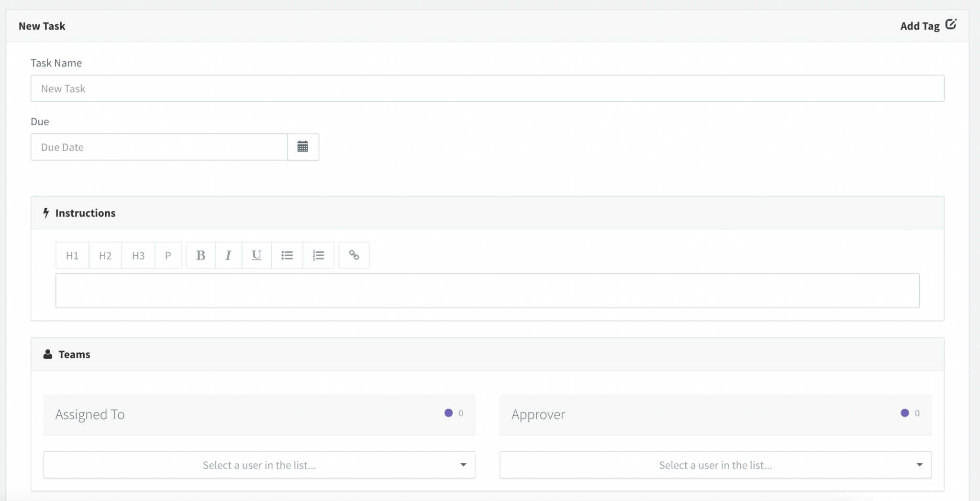This screenshot has width=980, height=501.
Task: Switch text to paragraph style
Action: pos(168,255)
